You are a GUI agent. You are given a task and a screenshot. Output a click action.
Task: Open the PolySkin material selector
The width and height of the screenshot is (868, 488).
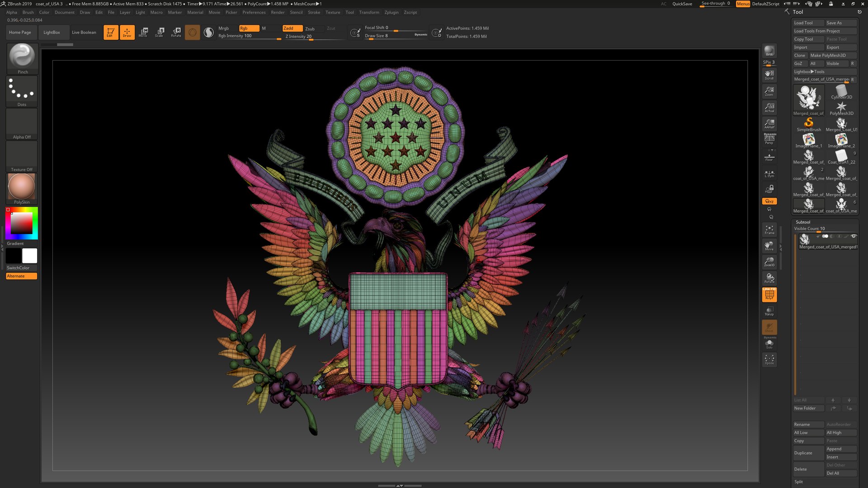(x=22, y=189)
